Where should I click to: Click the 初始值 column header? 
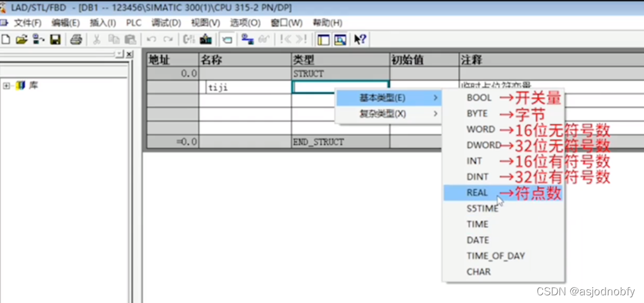(x=424, y=60)
